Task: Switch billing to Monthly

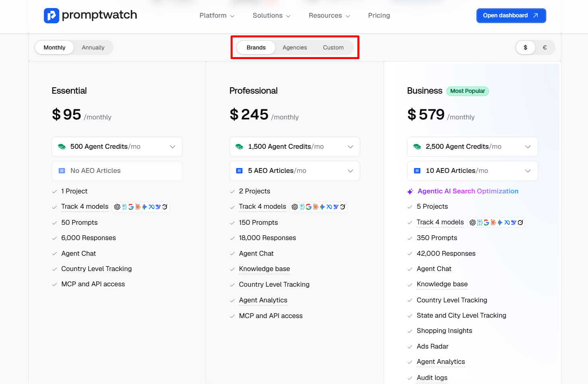Action: 54,47
